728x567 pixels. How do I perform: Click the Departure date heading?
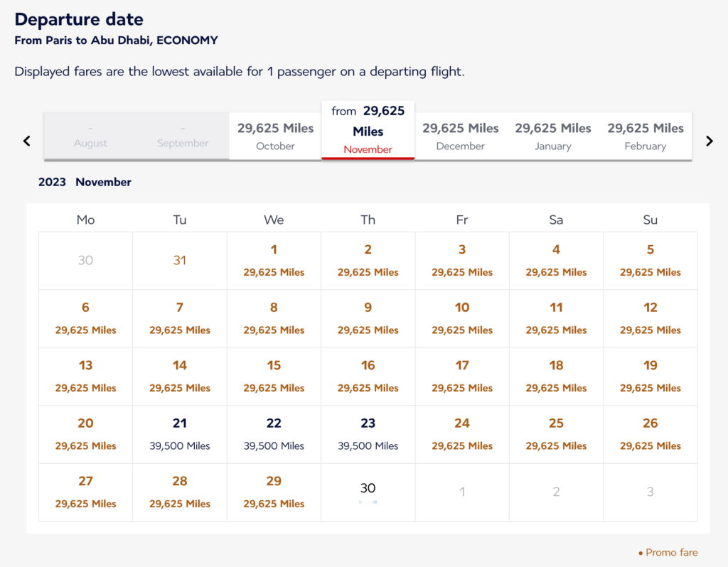[79, 19]
